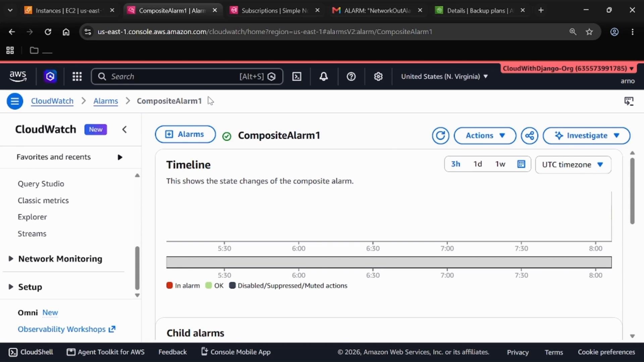Click the AWS search input field

187,76
